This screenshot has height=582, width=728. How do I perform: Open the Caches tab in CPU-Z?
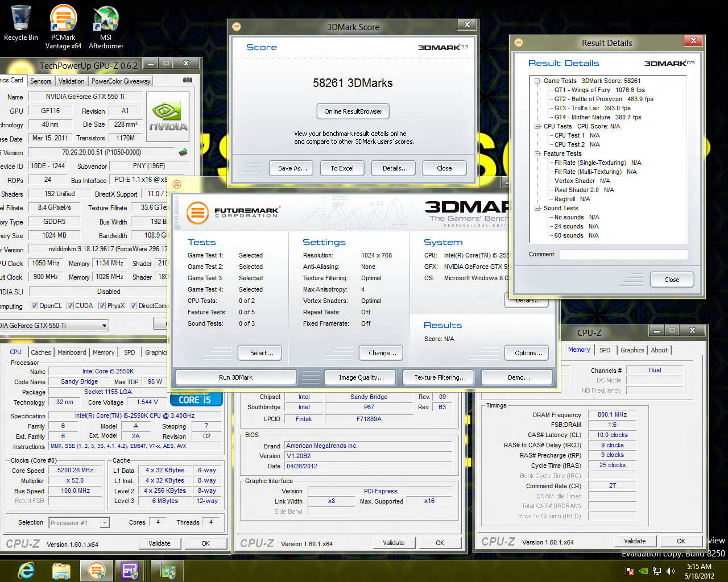click(41, 352)
